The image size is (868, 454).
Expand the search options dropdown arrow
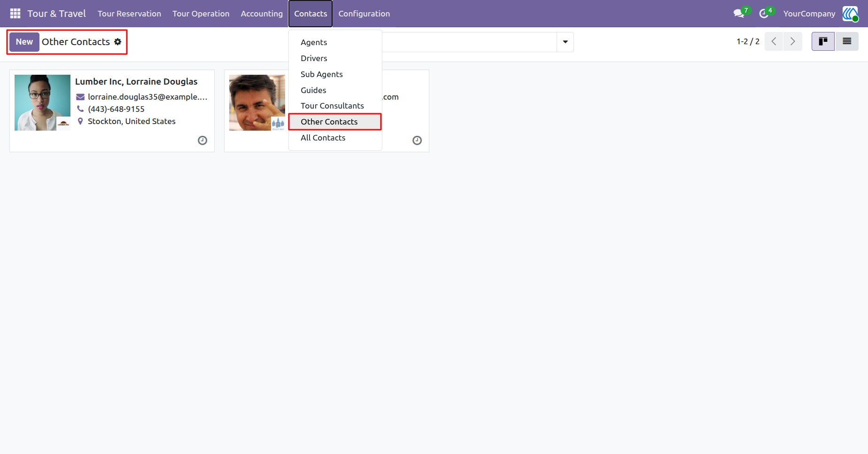point(565,42)
